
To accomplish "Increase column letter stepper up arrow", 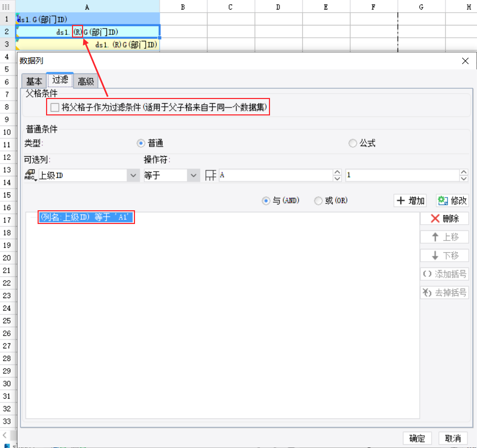I will [337, 172].
